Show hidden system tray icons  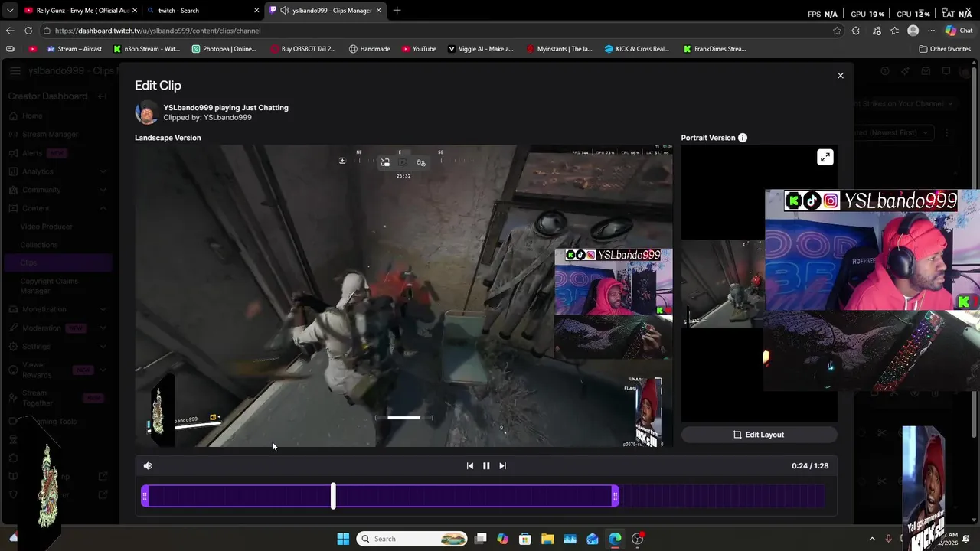871,539
